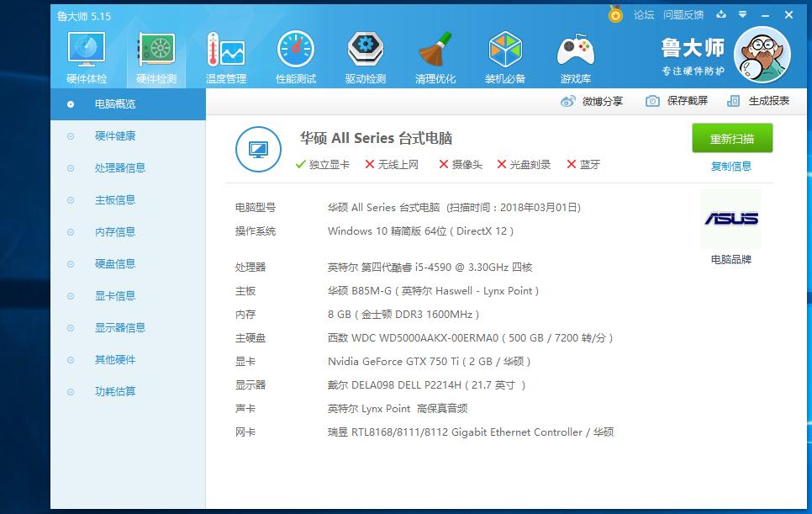Open 驱动检测 driver detection

366,57
